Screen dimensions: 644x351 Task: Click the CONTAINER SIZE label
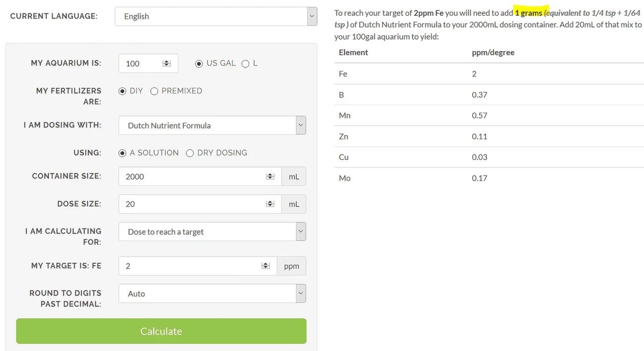coord(66,176)
